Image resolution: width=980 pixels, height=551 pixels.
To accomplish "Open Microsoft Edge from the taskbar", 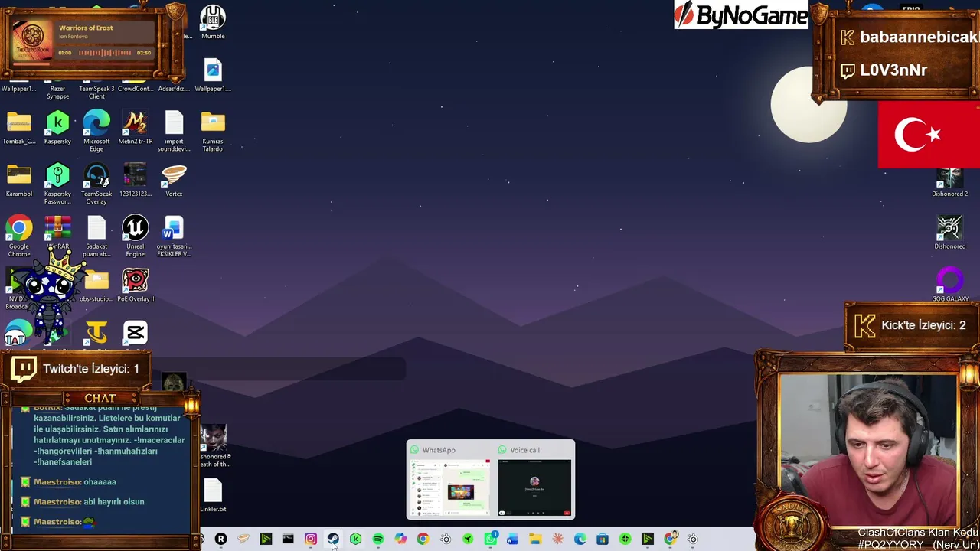I will point(580,540).
